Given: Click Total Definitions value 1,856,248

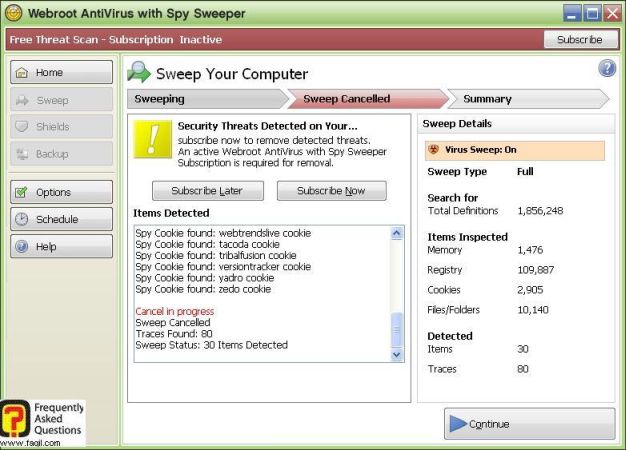Looking at the screenshot, I should pos(540,211).
